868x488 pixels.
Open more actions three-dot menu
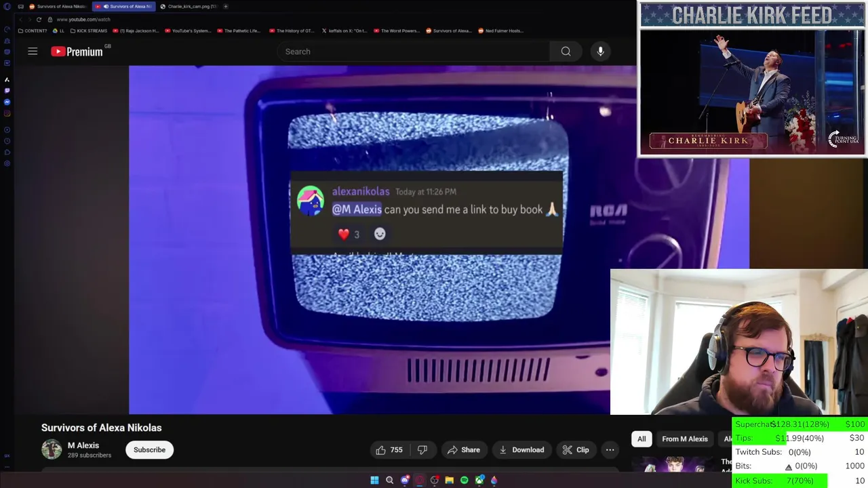(x=610, y=450)
